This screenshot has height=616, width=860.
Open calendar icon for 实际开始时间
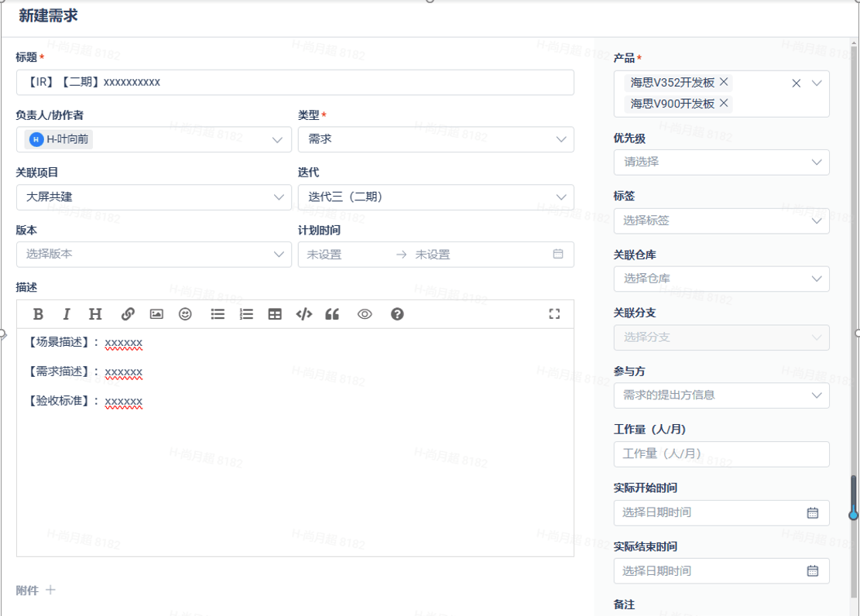[x=813, y=513]
